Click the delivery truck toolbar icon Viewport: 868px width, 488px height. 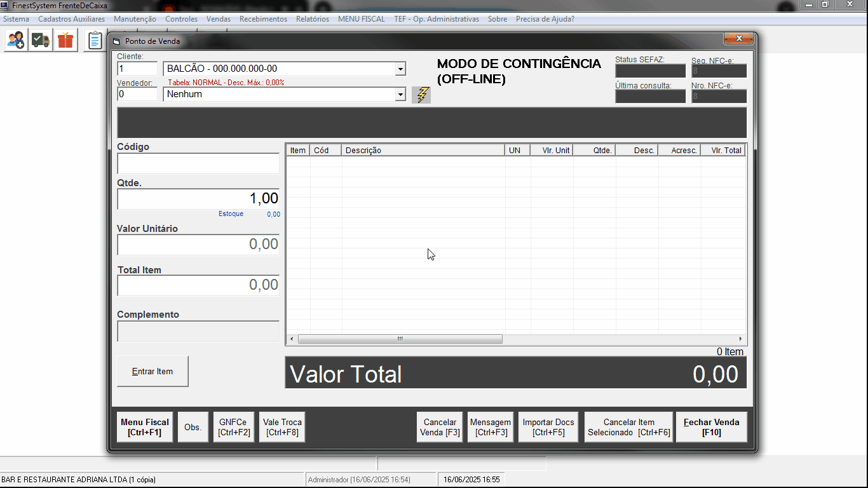tap(41, 41)
